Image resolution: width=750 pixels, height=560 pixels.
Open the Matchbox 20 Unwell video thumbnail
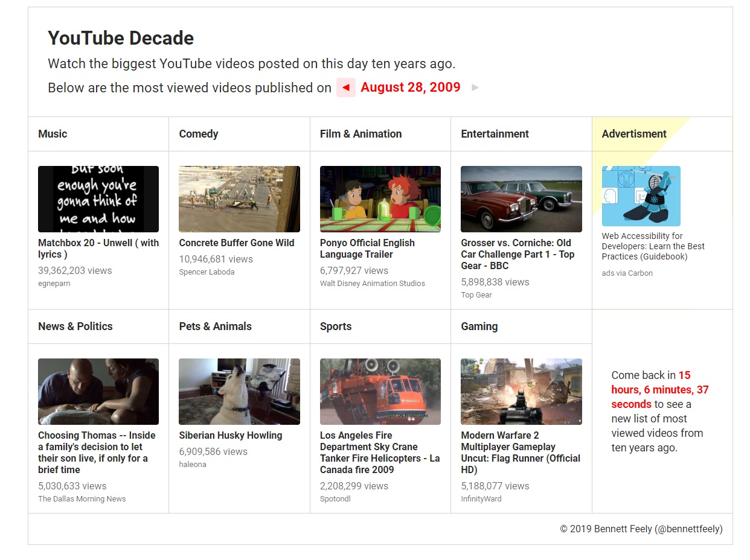coord(98,199)
